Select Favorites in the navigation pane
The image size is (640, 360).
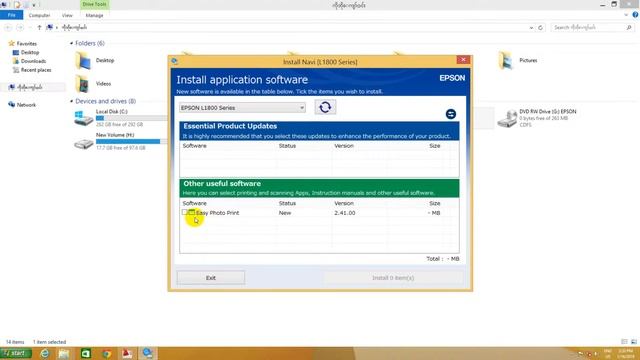[27, 44]
